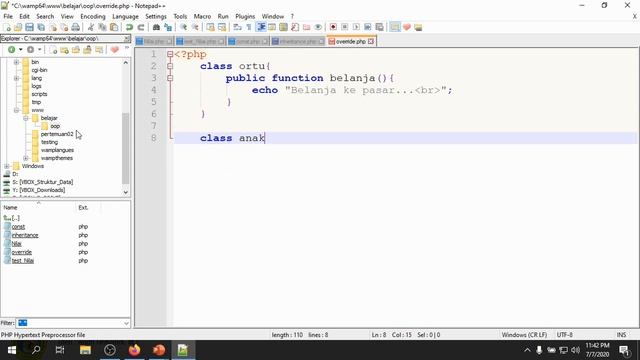
Task: Click Explorer panel new file icon
Action: click(x=53, y=50)
